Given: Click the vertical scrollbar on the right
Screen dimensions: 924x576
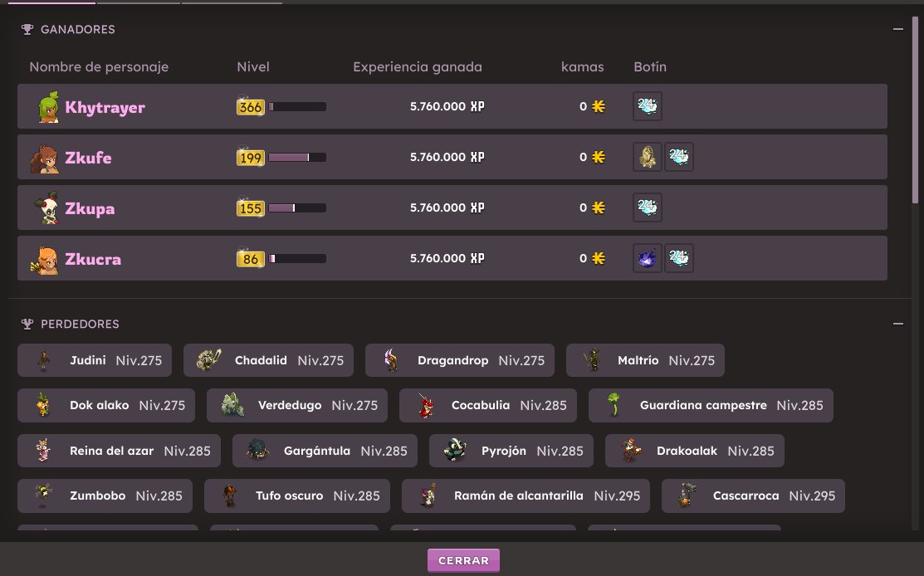Looking at the screenshot, I should (x=915, y=110).
